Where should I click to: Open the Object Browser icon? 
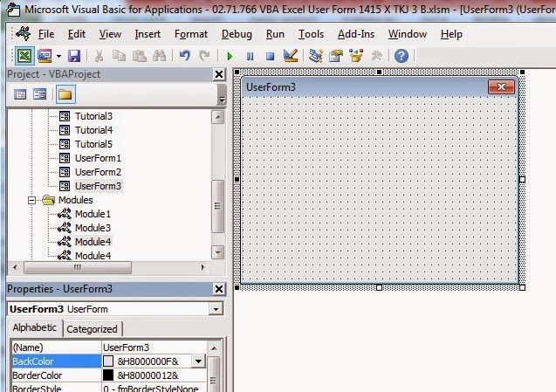coord(356,56)
